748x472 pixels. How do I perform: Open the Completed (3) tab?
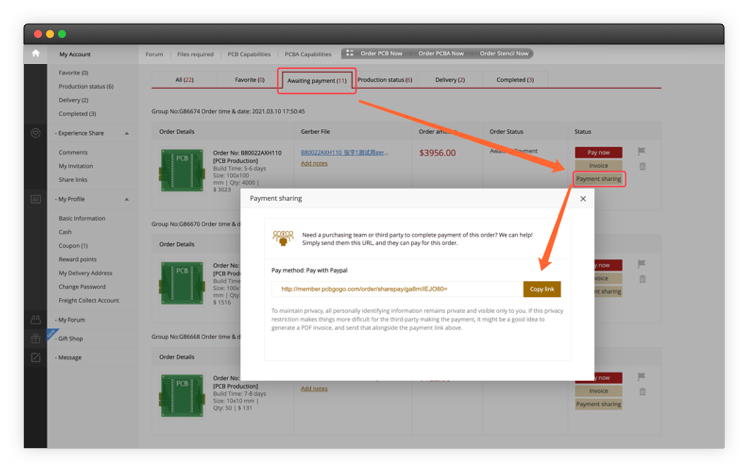click(x=515, y=80)
